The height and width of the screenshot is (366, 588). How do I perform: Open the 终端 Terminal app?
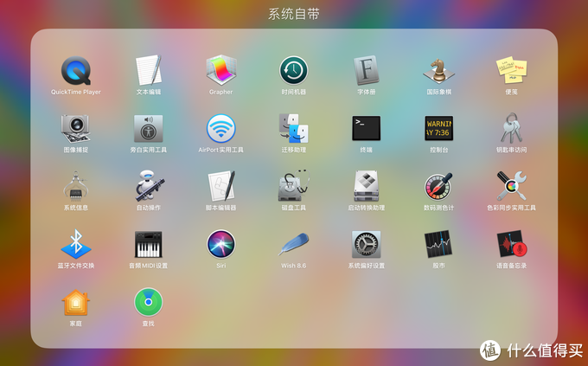click(367, 128)
